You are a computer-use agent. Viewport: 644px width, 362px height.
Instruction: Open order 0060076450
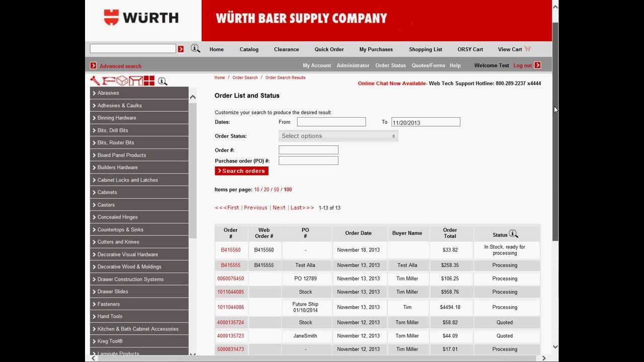pos(230,279)
